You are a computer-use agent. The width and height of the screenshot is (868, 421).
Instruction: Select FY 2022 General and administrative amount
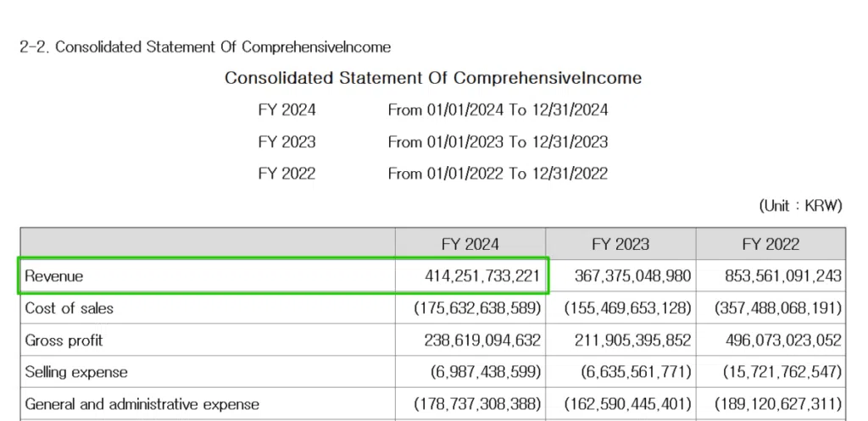coord(778,404)
